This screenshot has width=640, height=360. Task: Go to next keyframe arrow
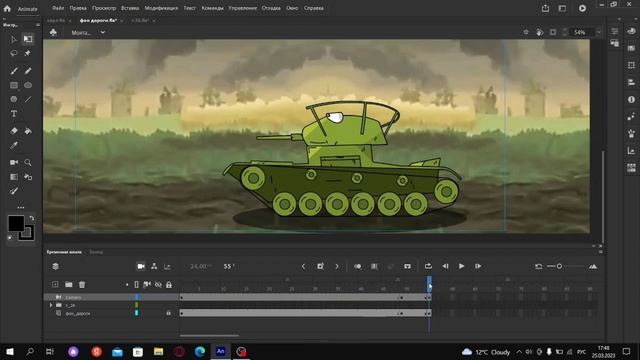(x=337, y=266)
